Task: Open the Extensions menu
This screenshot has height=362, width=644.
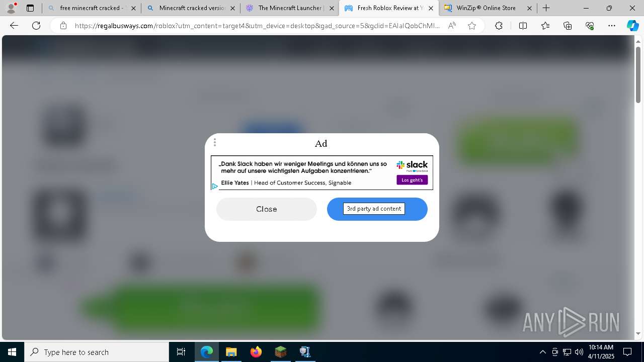Action: (499, 26)
